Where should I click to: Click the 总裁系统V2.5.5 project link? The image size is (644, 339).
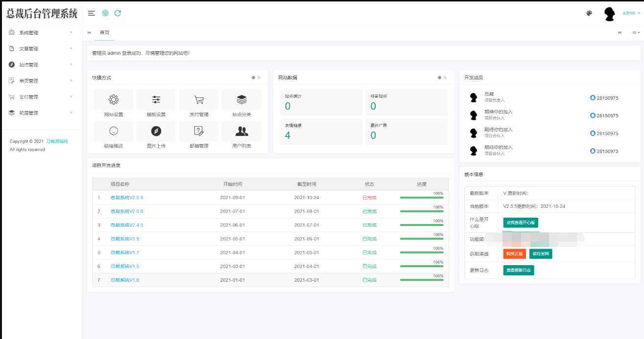127,198
